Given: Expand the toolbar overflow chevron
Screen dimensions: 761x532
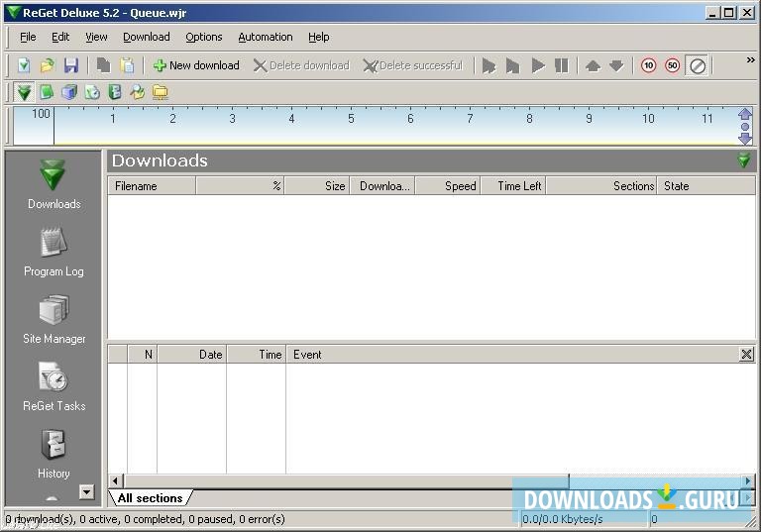Looking at the screenshot, I should 750,59.
